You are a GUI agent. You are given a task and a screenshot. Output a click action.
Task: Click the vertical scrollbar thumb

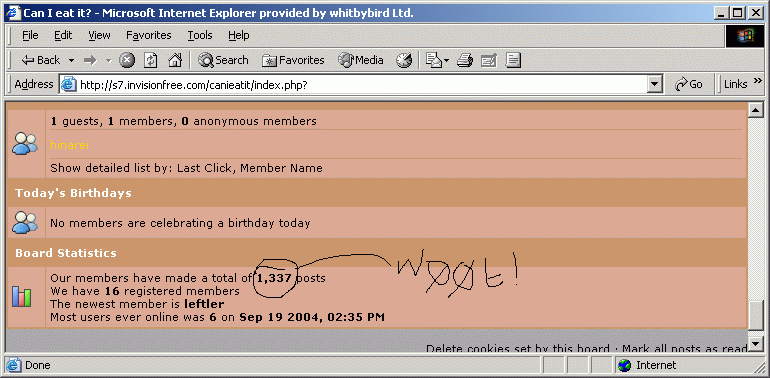pos(755,315)
